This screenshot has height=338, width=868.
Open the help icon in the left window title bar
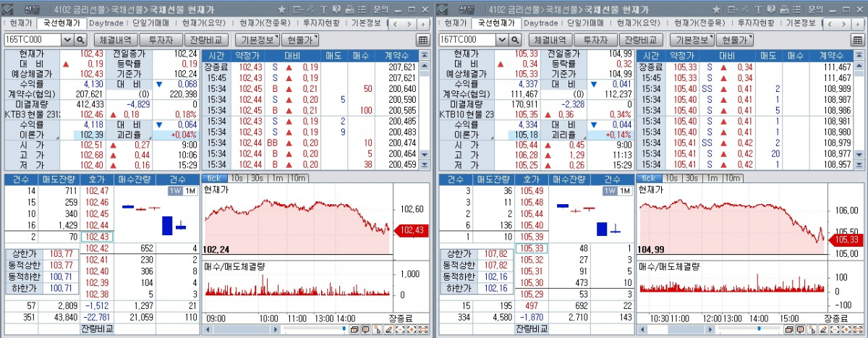(x=336, y=9)
